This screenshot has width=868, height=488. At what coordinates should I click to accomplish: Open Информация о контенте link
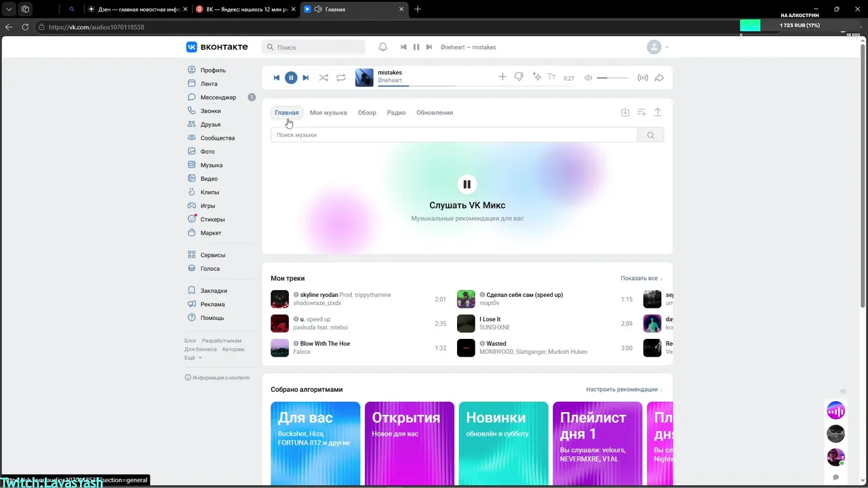pos(218,378)
